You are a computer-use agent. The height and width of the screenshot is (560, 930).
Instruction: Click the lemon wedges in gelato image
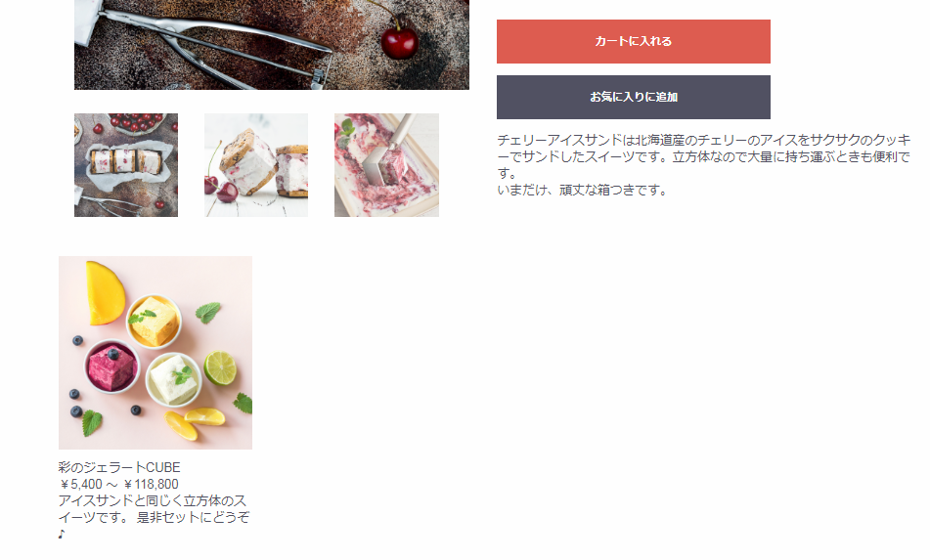point(194,424)
